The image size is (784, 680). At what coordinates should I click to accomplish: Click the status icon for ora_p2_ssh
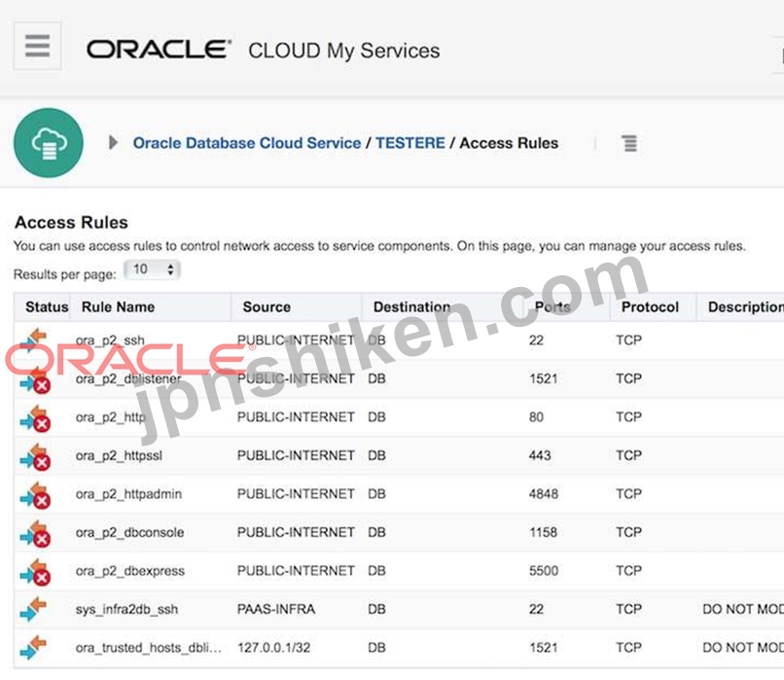tap(33, 340)
